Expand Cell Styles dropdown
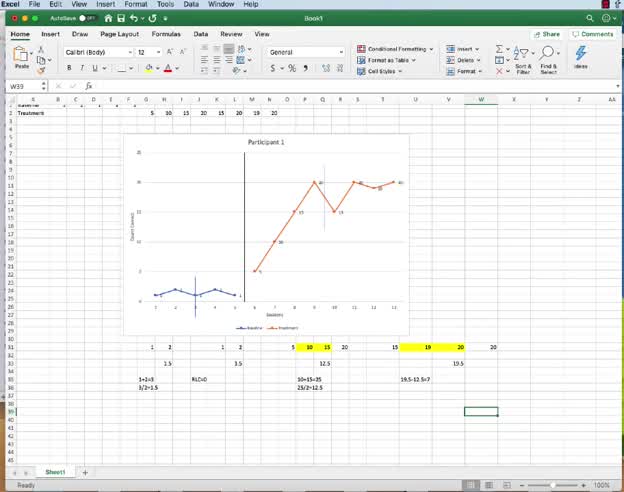Screen dimensions: 624x492 [400, 71]
